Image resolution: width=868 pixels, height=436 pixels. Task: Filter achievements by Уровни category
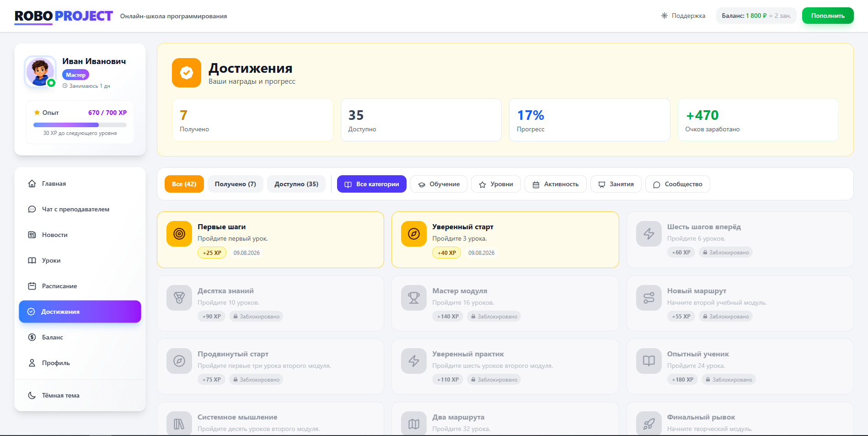[496, 184]
